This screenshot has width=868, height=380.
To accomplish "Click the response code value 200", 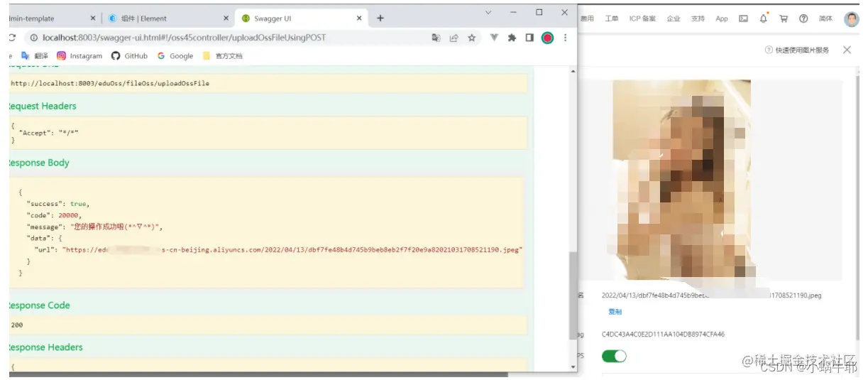I will (x=17, y=325).
